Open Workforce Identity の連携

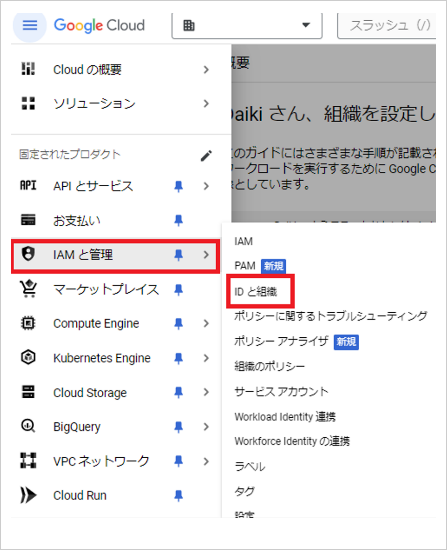pos(292,441)
